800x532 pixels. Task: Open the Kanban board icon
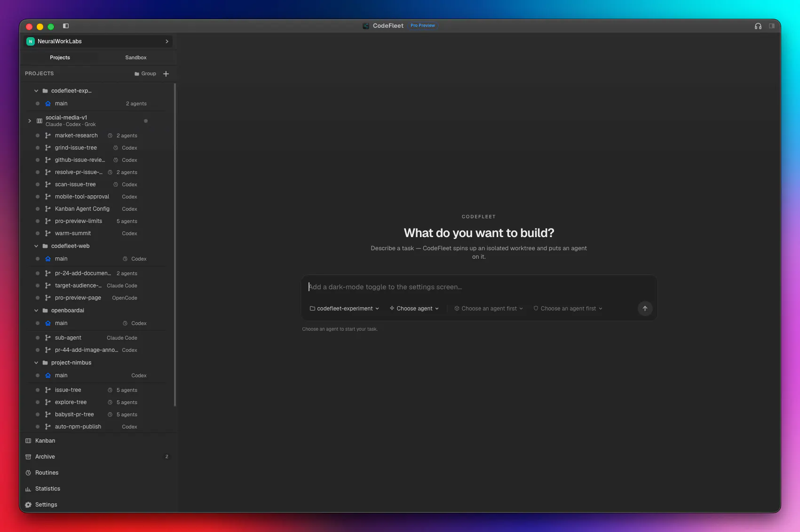click(x=28, y=441)
